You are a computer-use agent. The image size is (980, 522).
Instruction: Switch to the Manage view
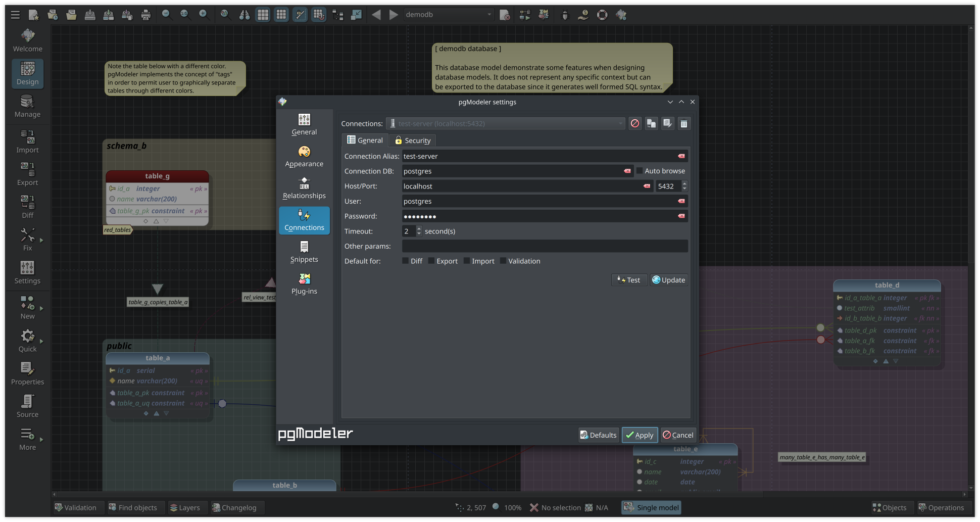[x=28, y=106]
